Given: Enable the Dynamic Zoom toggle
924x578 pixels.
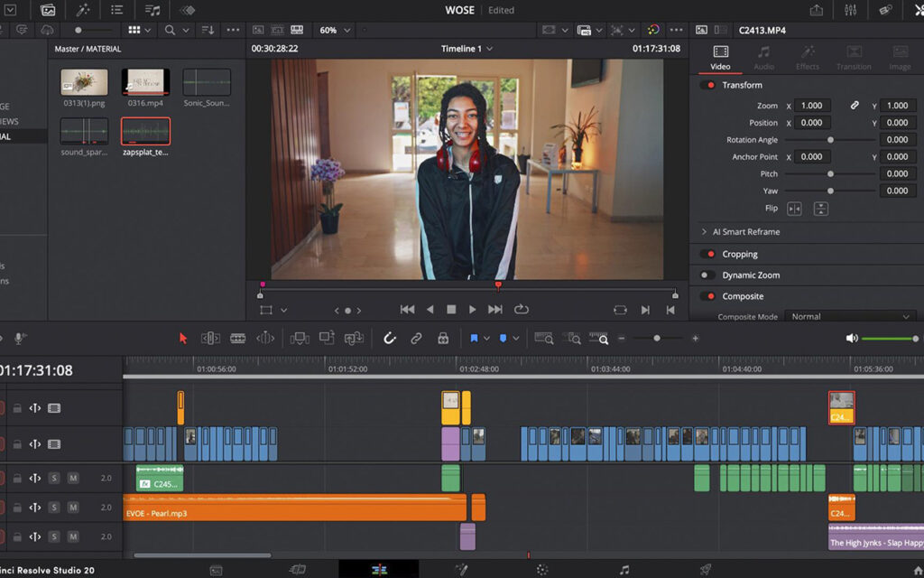Looking at the screenshot, I should [708, 275].
